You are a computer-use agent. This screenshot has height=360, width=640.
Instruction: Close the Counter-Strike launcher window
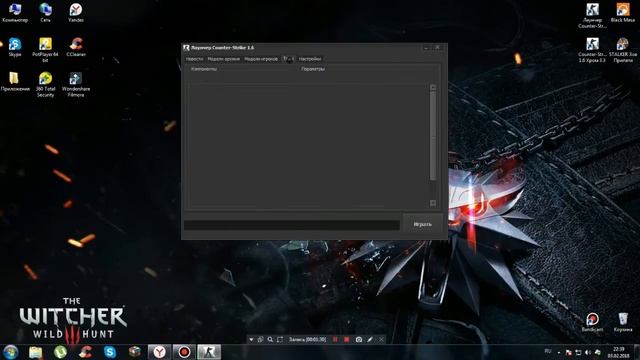(x=437, y=48)
